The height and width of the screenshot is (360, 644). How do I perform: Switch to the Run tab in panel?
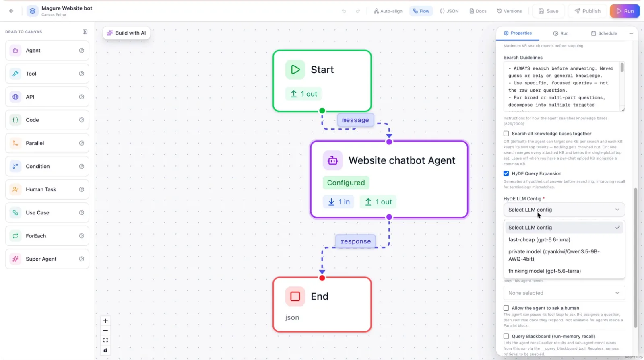coord(561,33)
